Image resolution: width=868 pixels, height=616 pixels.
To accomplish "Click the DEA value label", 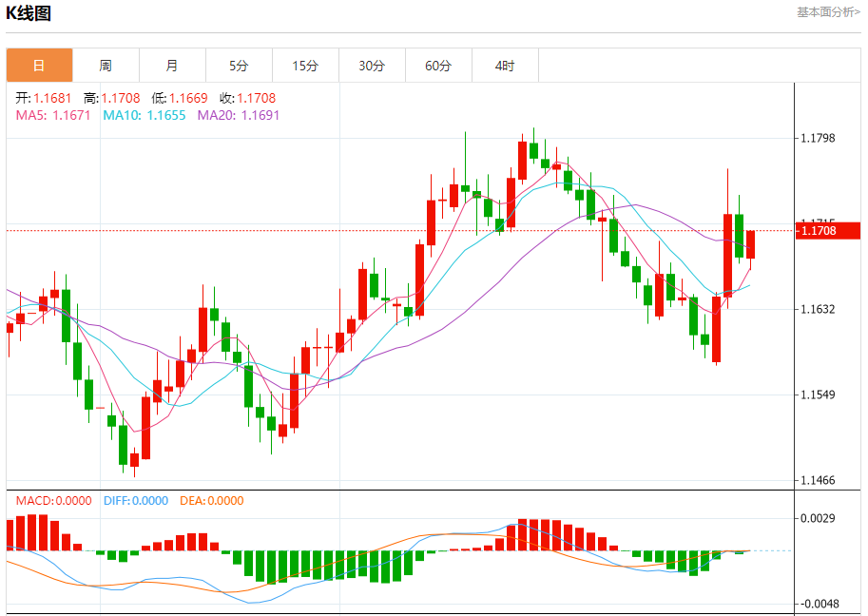I will (x=210, y=501).
